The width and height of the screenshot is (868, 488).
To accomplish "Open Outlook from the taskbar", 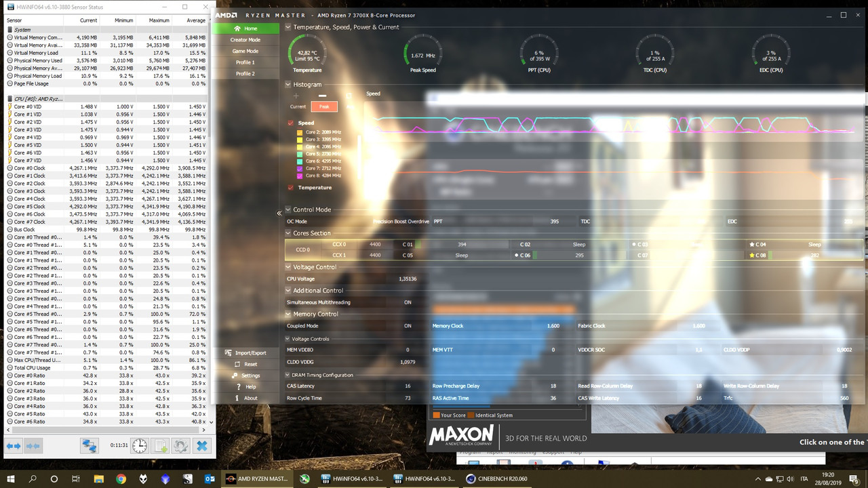I will (x=210, y=479).
